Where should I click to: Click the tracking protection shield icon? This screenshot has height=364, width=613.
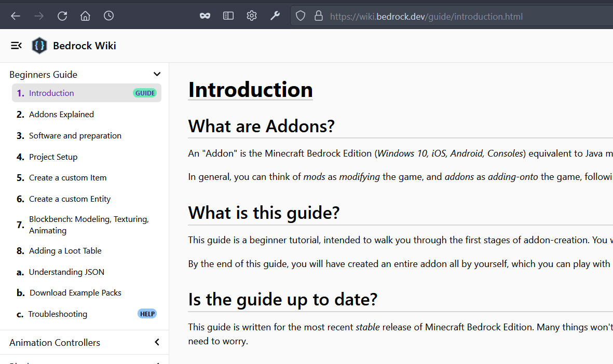click(x=300, y=16)
